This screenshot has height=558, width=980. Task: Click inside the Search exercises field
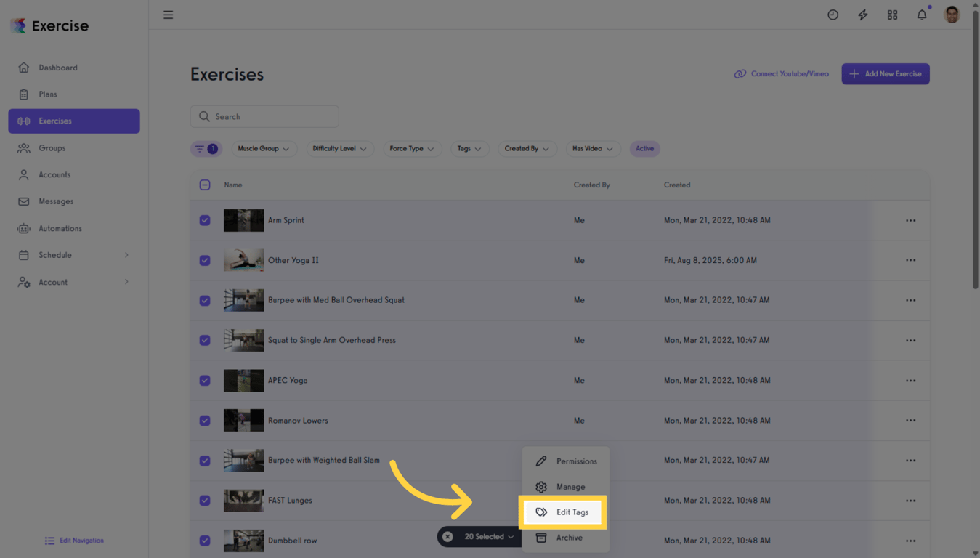pyautogui.click(x=264, y=116)
